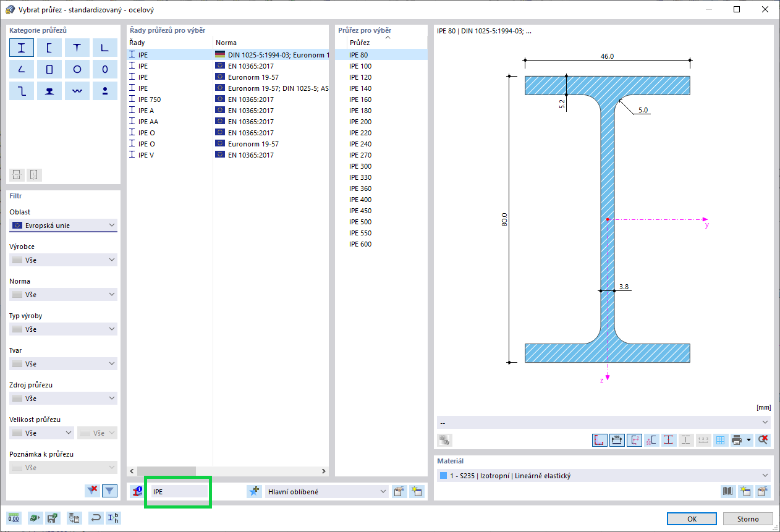This screenshot has width=780, height=532.
Task: Select the IPE A series row
Action: tap(227, 111)
